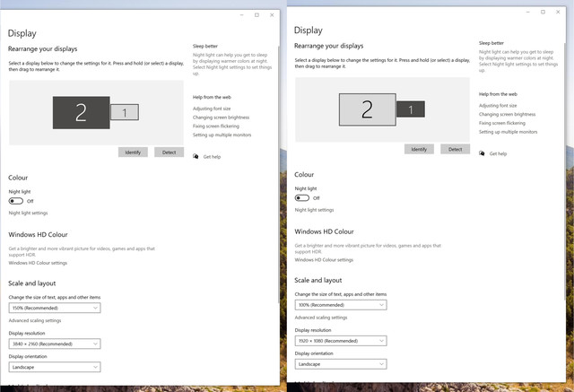Screen dimensions: 574x392
Task: Minimize the right Display settings window
Action: pyautogui.click(x=528, y=12)
